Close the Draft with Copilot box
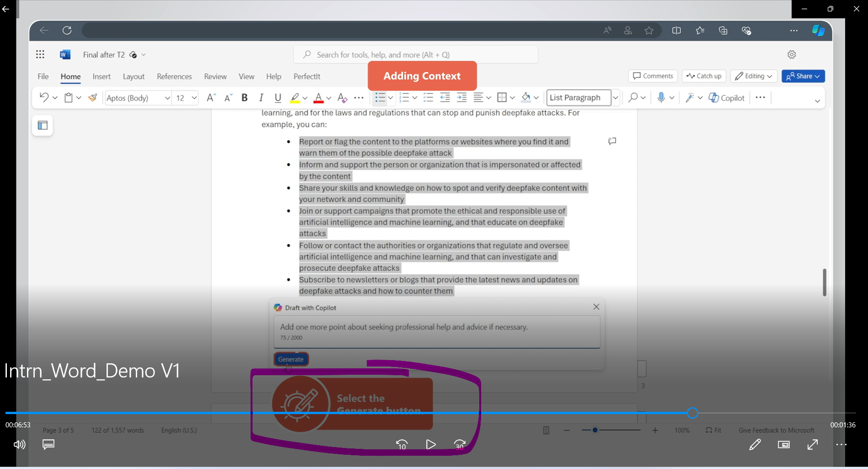 596,307
